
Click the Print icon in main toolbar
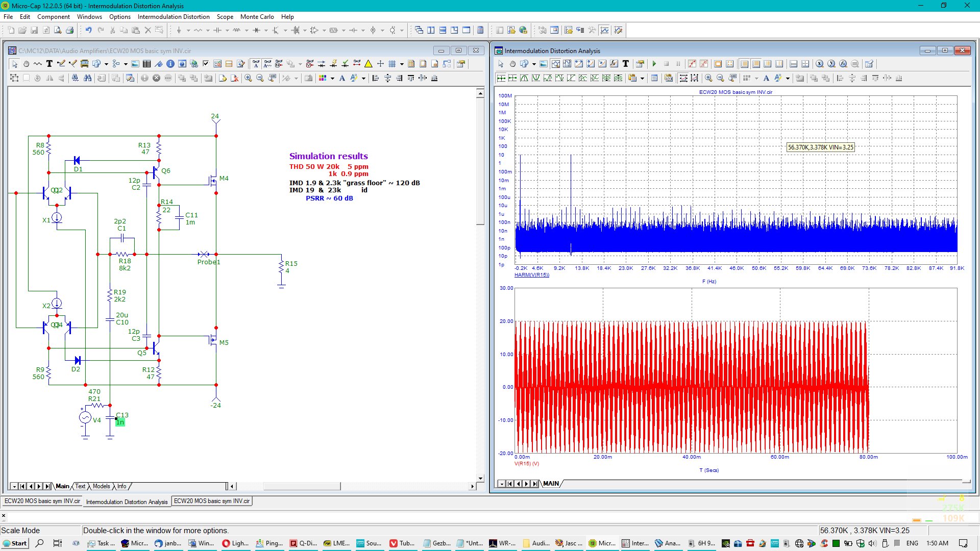tap(69, 30)
